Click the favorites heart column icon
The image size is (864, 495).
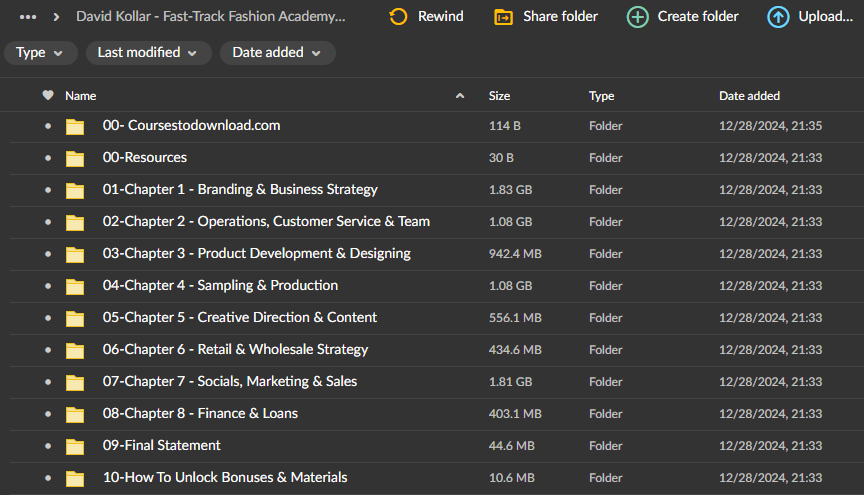(x=48, y=95)
